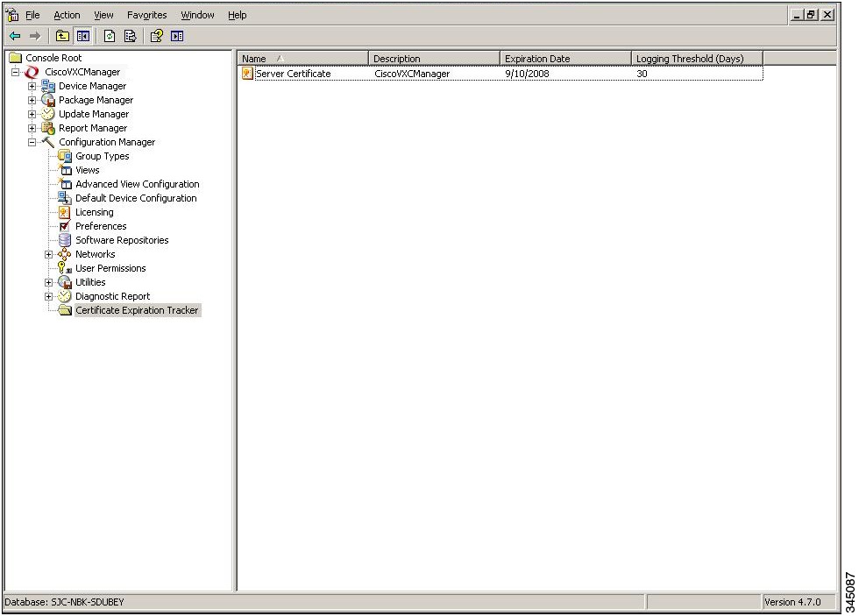The height and width of the screenshot is (616, 859).
Task: Click the Views icon in the tree
Action: tap(65, 170)
